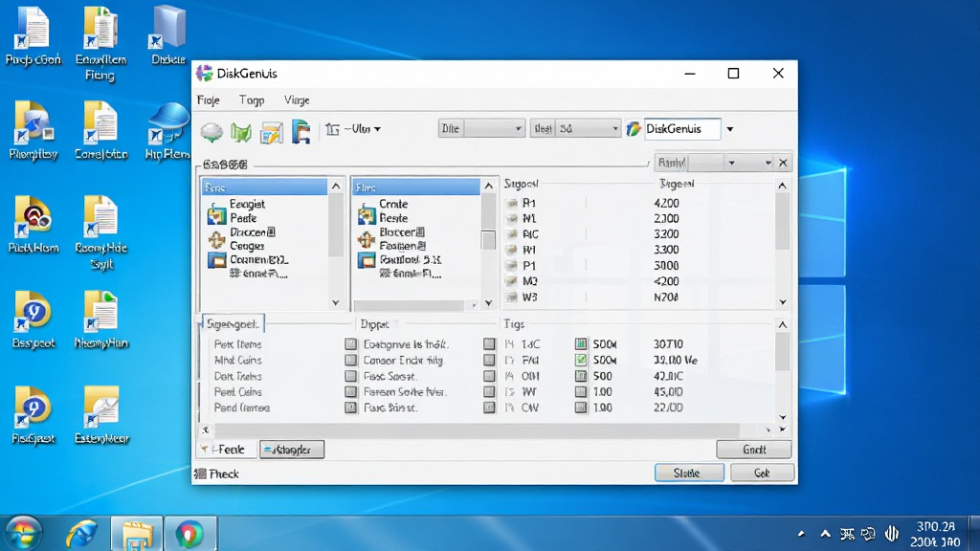This screenshot has width=980, height=551.
Task: Open the EstenMeer desktop shortcut
Action: [101, 415]
